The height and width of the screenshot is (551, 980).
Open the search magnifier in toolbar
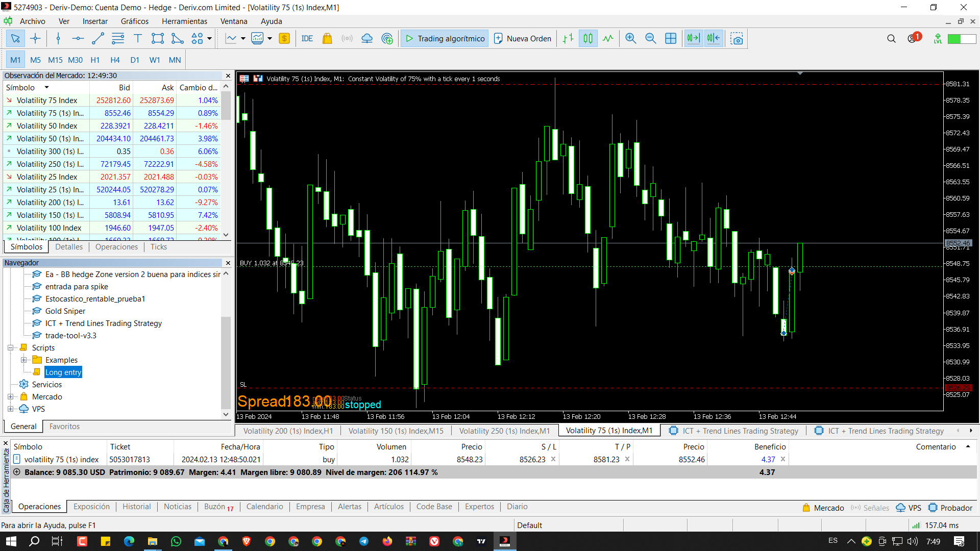pyautogui.click(x=891, y=39)
